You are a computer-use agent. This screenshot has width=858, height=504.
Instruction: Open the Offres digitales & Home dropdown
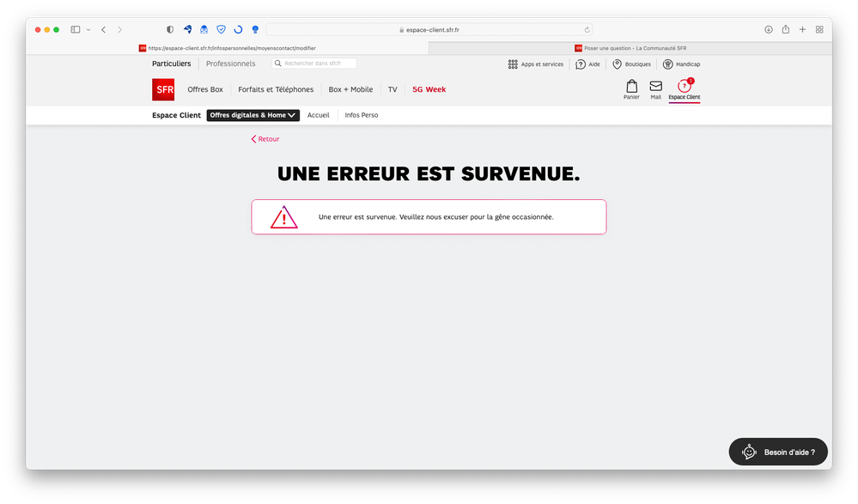click(253, 114)
